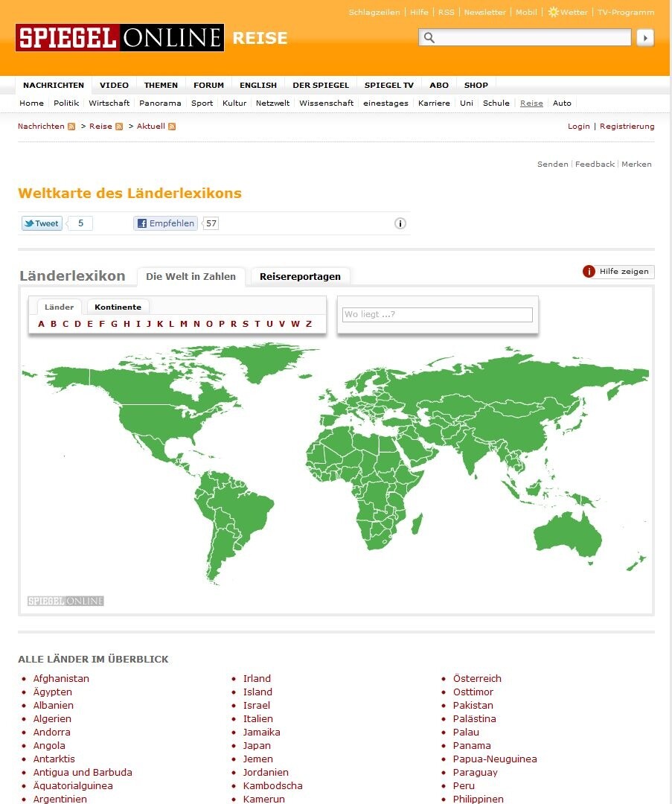Submit search with the arrow button
The height and width of the screenshot is (804, 672).
645,37
